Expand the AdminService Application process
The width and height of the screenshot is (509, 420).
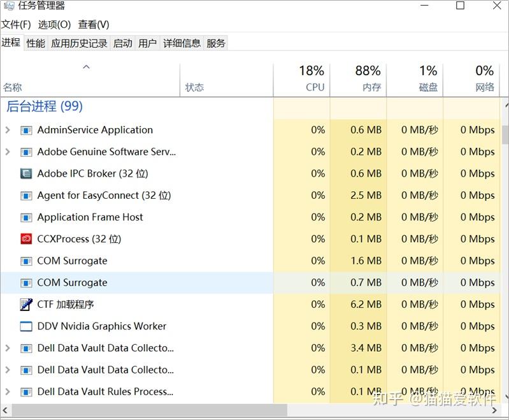8,130
